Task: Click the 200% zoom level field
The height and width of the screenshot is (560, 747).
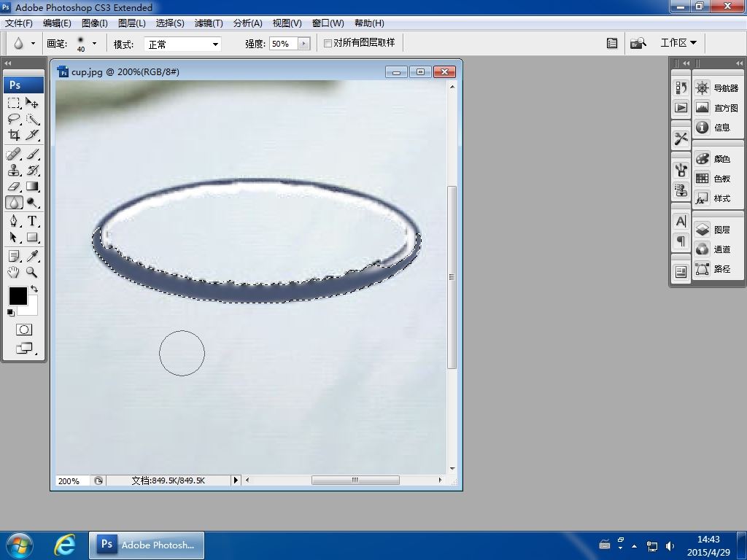Action: pos(72,481)
